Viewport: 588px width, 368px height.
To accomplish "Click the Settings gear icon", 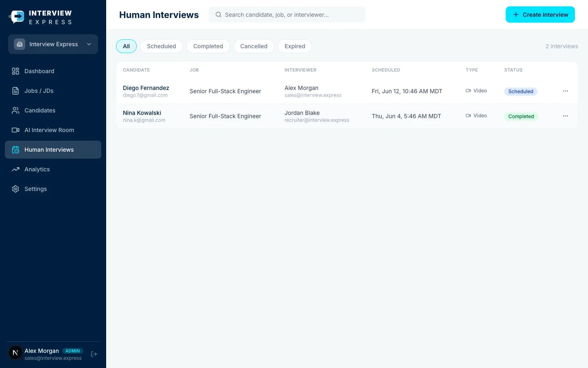I will pos(16,189).
